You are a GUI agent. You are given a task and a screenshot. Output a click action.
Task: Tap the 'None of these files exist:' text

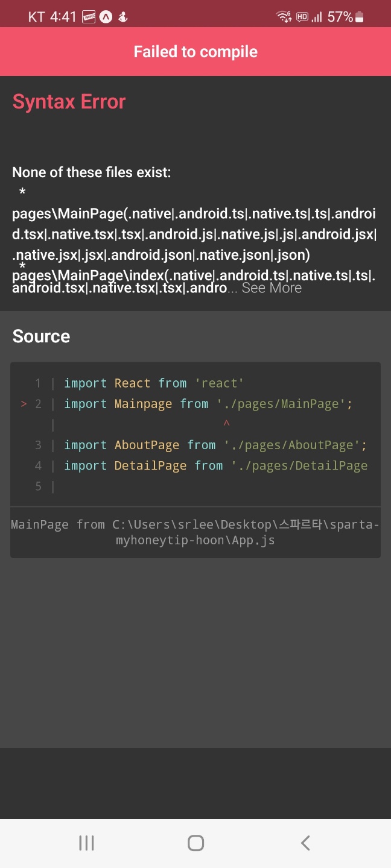point(92,172)
